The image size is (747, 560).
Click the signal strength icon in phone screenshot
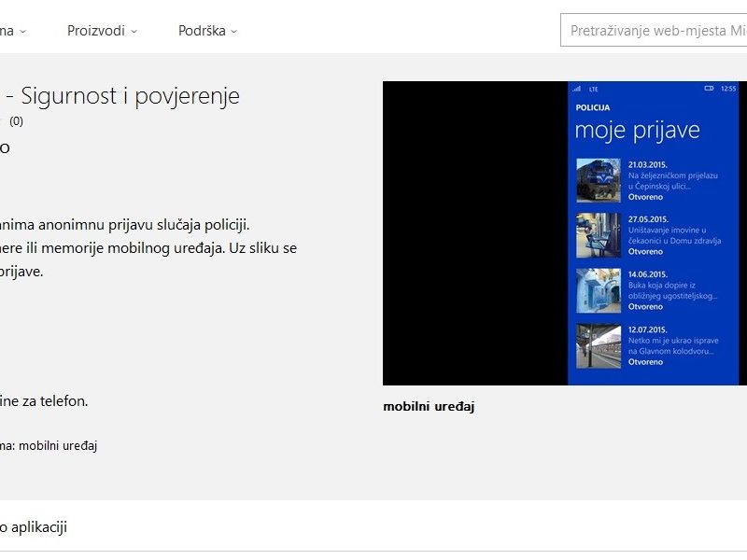click(577, 89)
